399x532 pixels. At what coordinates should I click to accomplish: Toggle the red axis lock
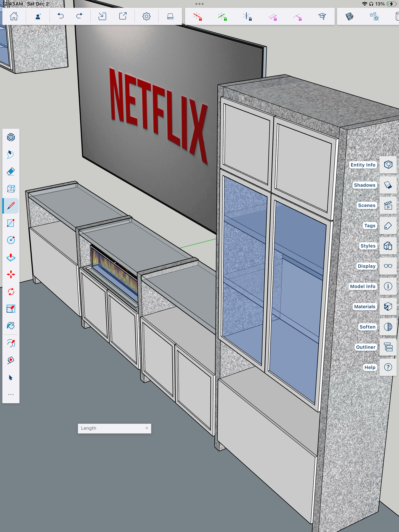pyautogui.click(x=197, y=16)
